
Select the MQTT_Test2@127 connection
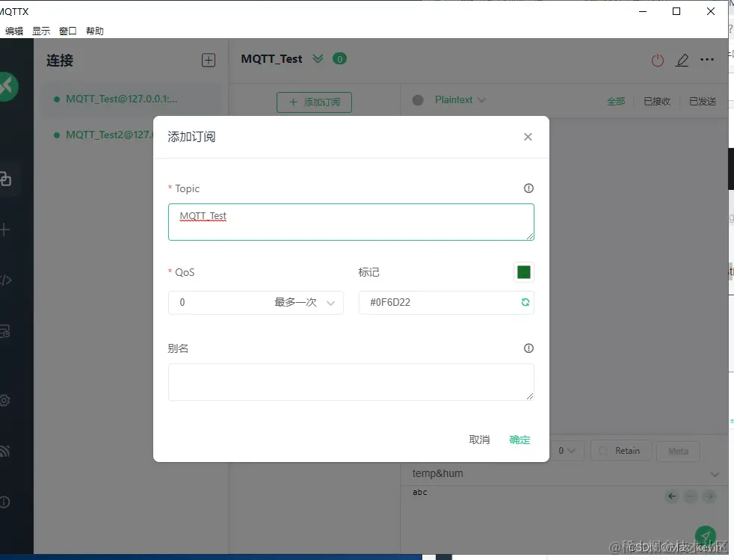click(104, 135)
